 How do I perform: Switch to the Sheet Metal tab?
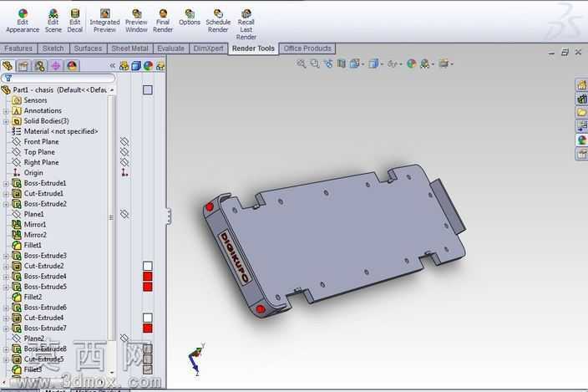coord(129,48)
